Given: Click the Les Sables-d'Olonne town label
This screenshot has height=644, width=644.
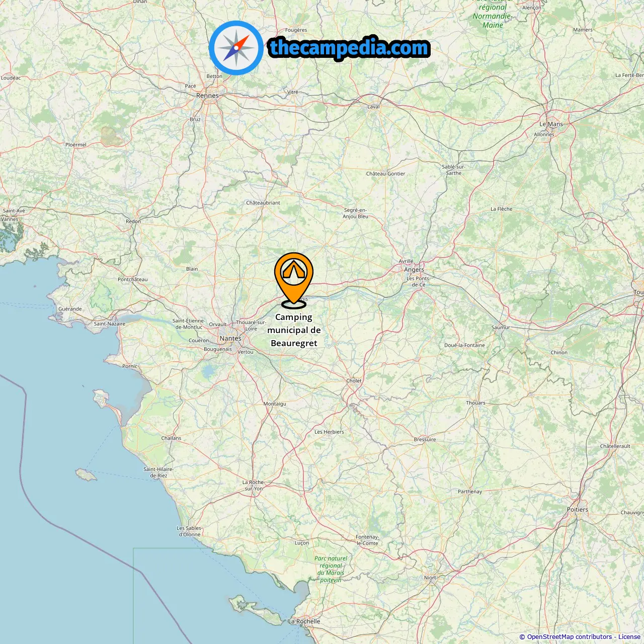Looking at the screenshot, I should 189,531.
